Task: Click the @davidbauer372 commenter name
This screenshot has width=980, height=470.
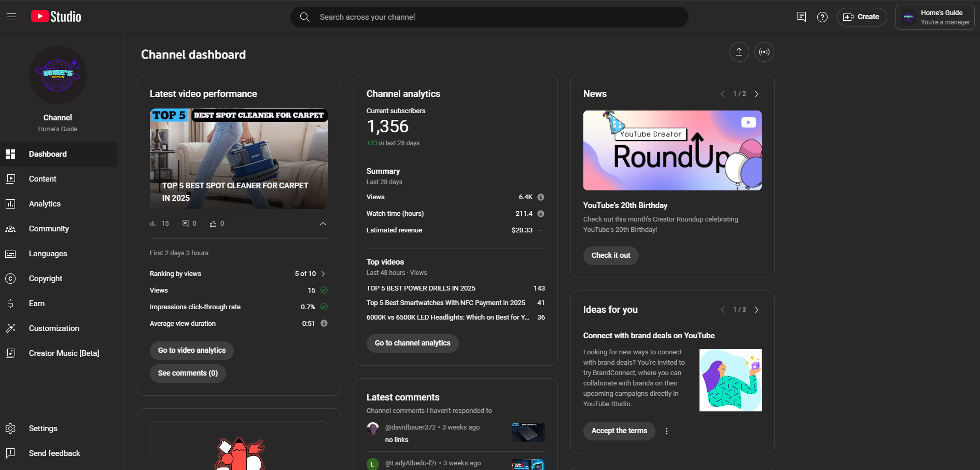Action: click(410, 427)
